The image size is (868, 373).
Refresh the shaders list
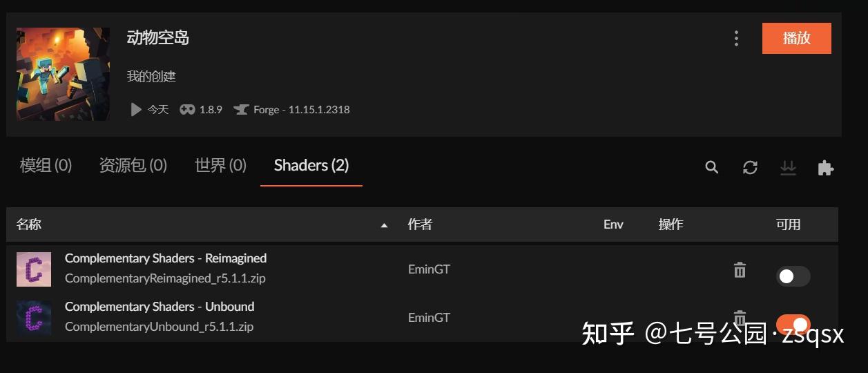(x=750, y=167)
